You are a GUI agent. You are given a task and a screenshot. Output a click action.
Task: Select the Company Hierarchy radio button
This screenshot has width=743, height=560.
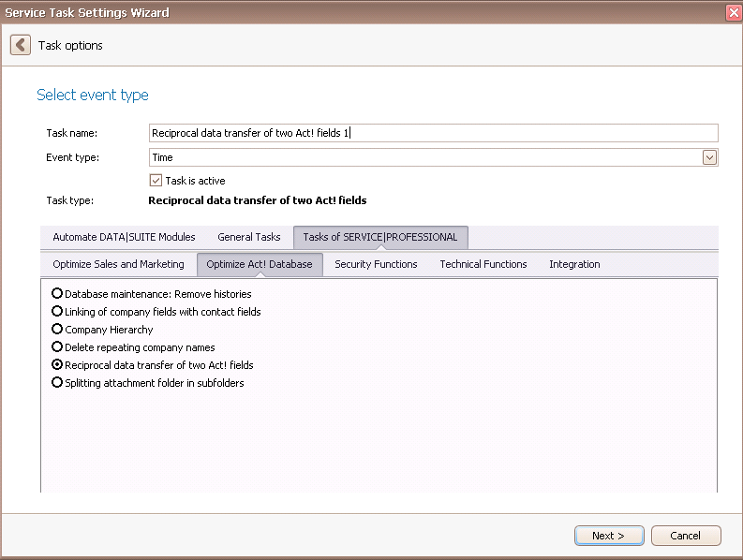click(x=57, y=330)
